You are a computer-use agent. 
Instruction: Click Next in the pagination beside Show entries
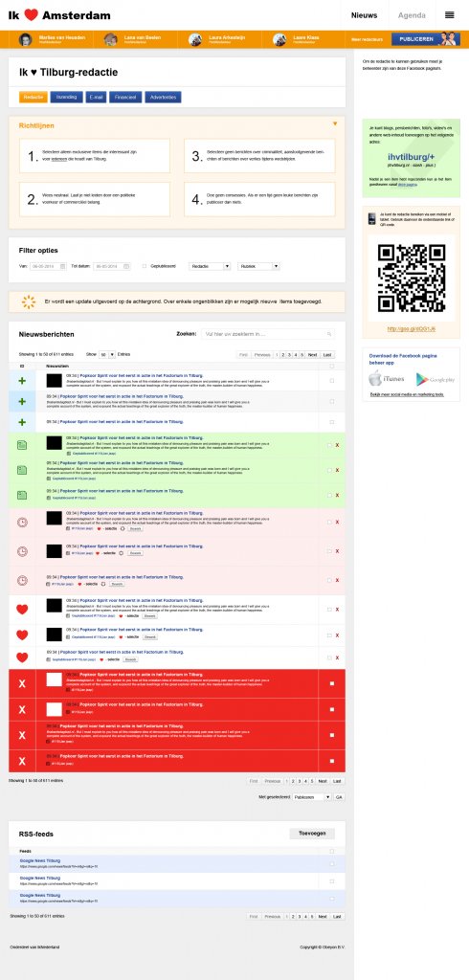pyautogui.click(x=313, y=354)
